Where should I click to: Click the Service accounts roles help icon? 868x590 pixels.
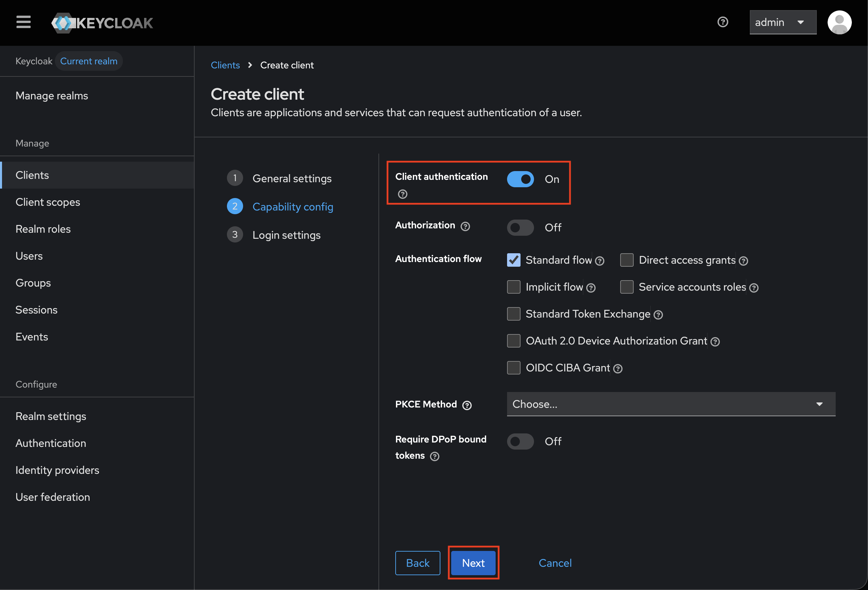(754, 288)
